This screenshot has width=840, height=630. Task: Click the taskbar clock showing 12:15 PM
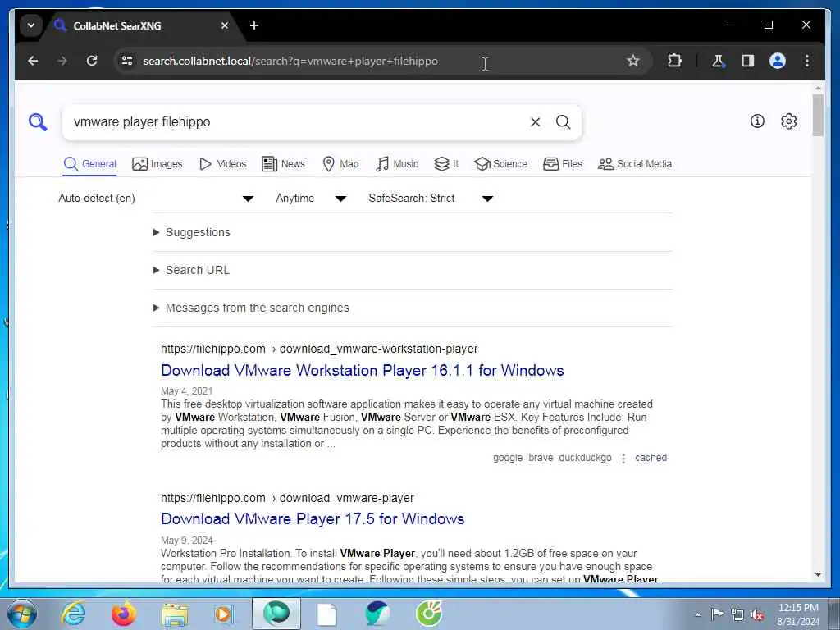[x=798, y=614]
